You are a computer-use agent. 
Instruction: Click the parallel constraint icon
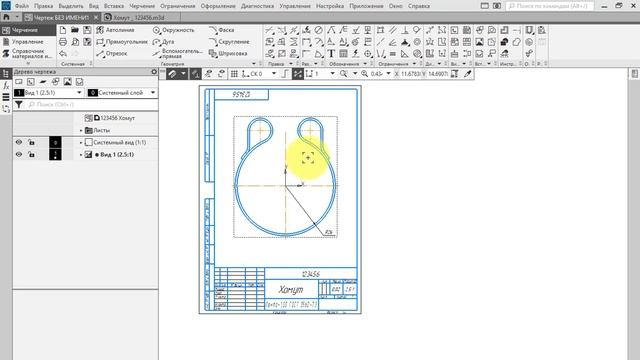(393, 30)
